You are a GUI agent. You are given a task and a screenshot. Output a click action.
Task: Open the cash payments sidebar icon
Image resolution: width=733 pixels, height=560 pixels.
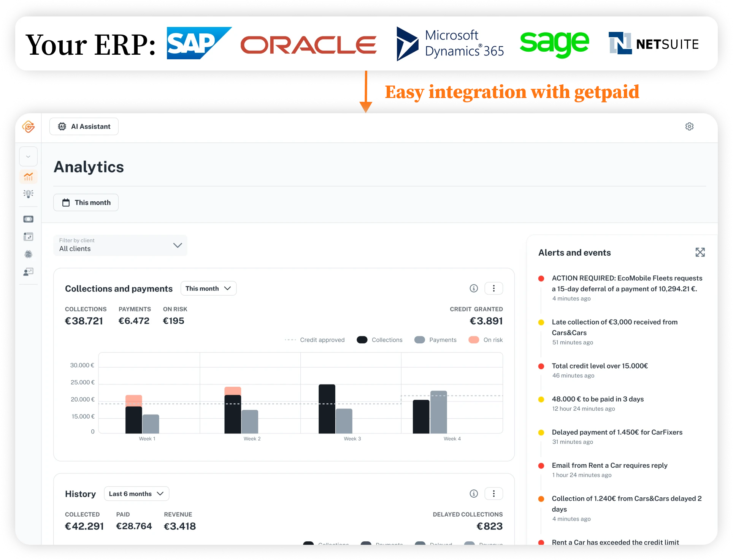(28, 219)
